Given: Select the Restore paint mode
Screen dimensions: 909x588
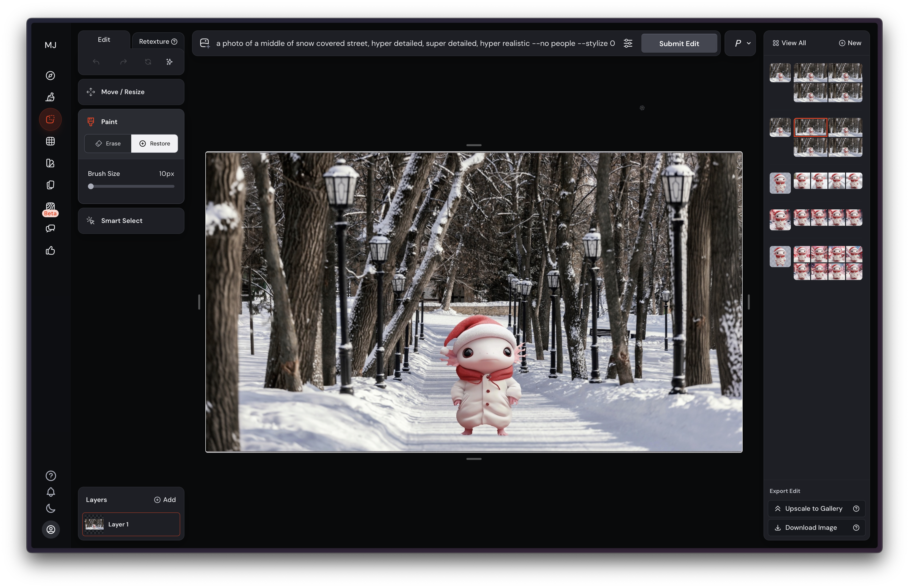Looking at the screenshot, I should [x=155, y=144].
